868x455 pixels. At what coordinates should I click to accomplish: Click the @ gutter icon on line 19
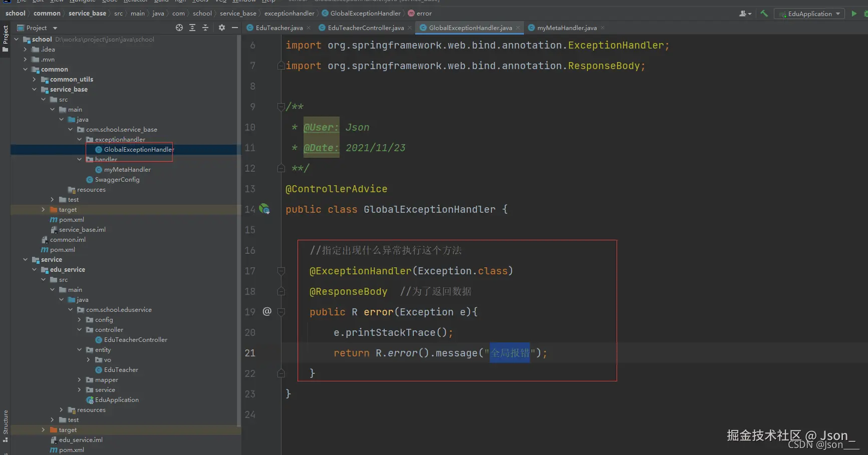click(267, 311)
